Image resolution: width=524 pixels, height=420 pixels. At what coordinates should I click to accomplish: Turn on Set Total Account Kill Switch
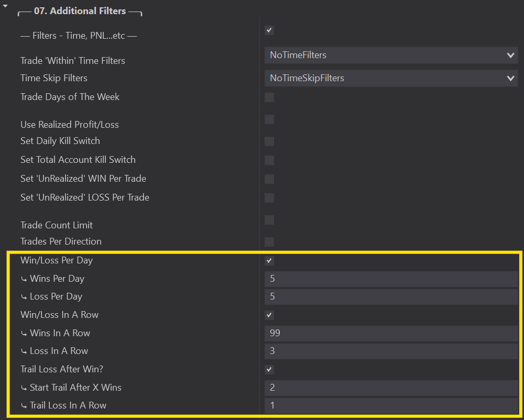pos(269,160)
